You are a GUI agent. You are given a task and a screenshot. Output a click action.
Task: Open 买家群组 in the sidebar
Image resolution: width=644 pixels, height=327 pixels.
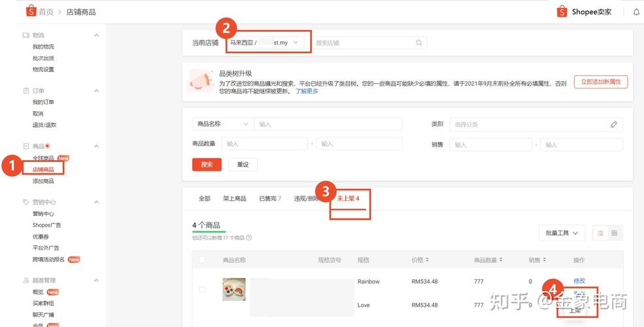click(43, 303)
